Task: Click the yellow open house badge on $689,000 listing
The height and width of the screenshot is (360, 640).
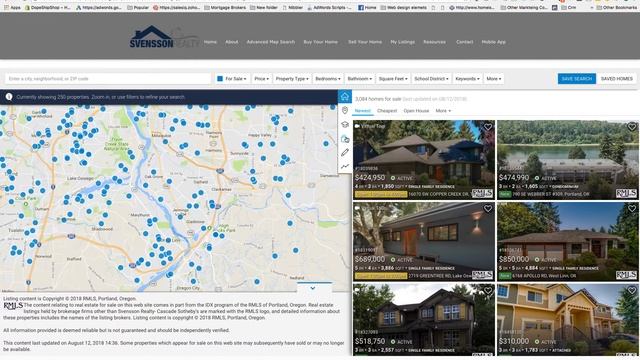Action: coord(381,276)
